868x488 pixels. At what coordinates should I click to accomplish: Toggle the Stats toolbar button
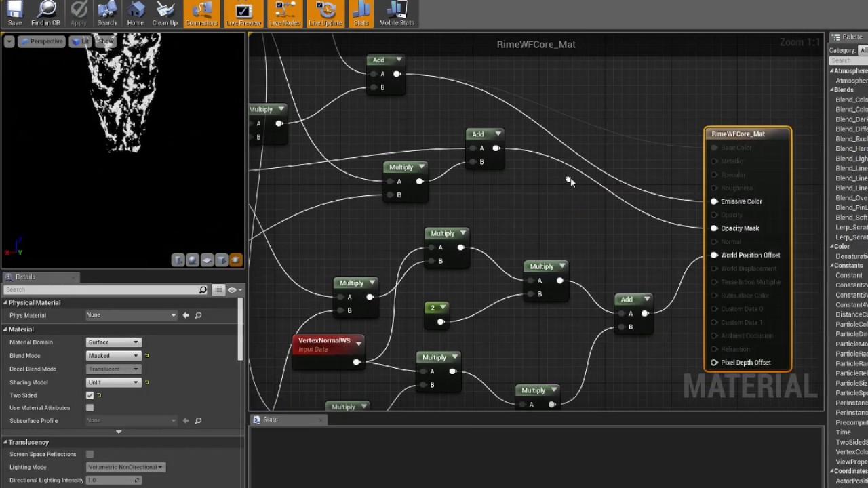(x=361, y=14)
